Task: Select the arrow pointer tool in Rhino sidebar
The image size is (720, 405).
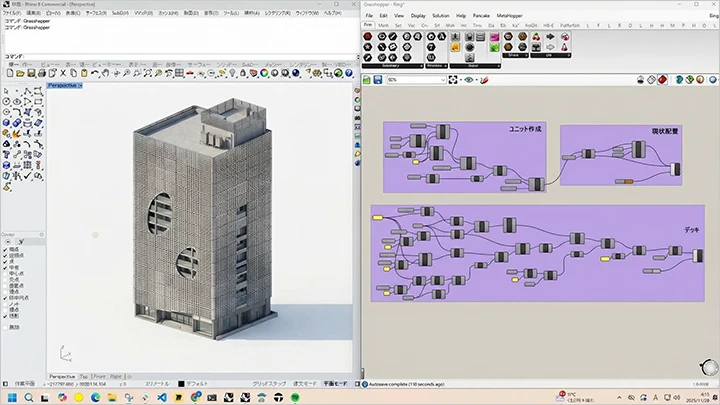Action: (6, 91)
